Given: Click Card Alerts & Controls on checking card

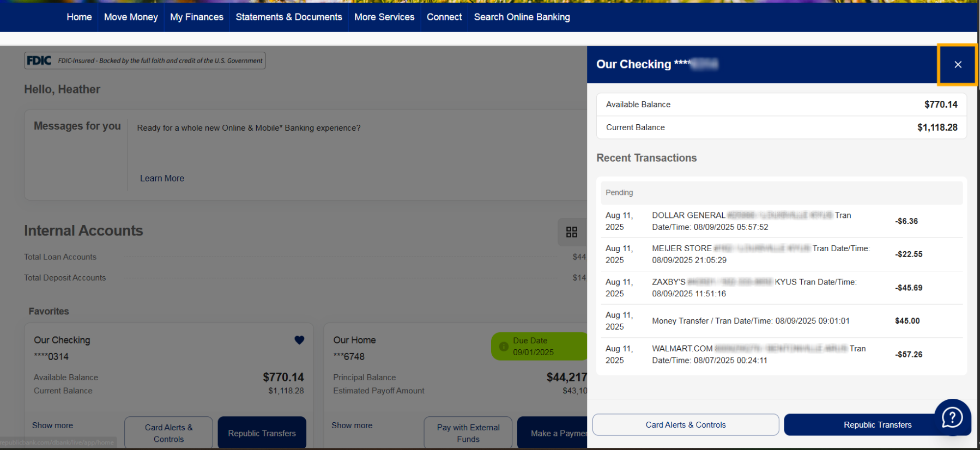Looking at the screenshot, I should pyautogui.click(x=168, y=433).
